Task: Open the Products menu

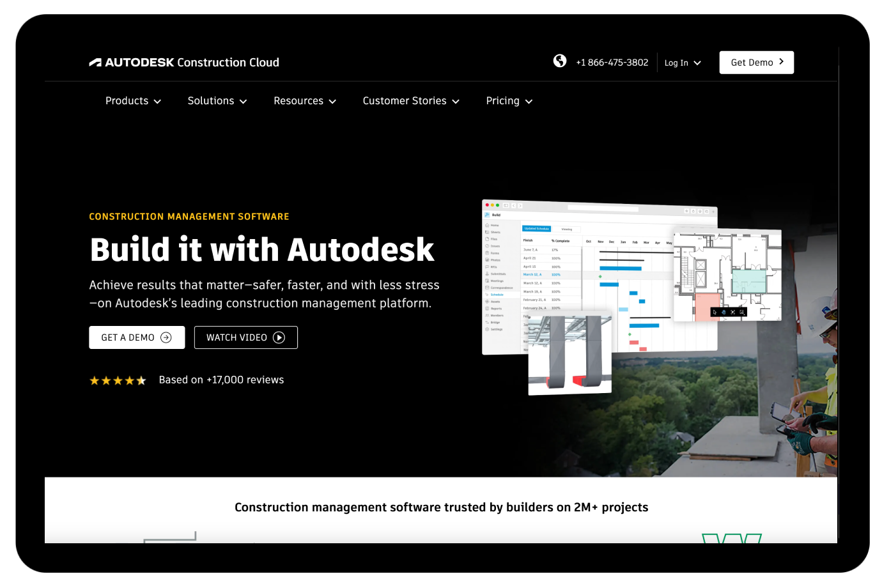Action: pos(133,101)
